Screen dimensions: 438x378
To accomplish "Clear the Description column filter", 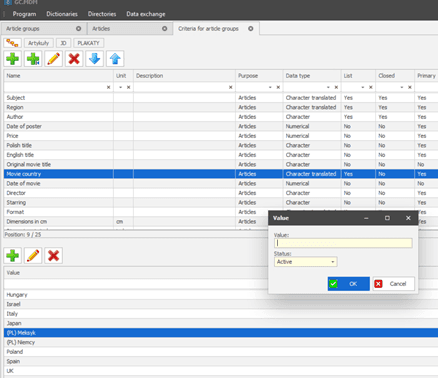I will (230, 87).
